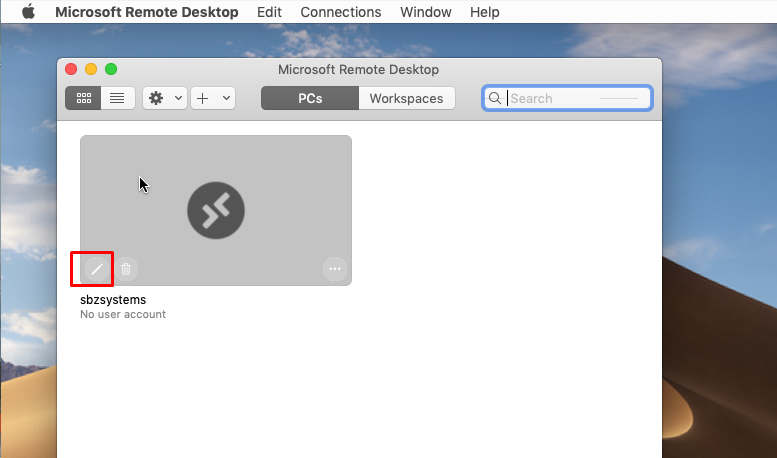Select the PCs tab
Viewport: 777px width, 458px height.
click(x=310, y=98)
